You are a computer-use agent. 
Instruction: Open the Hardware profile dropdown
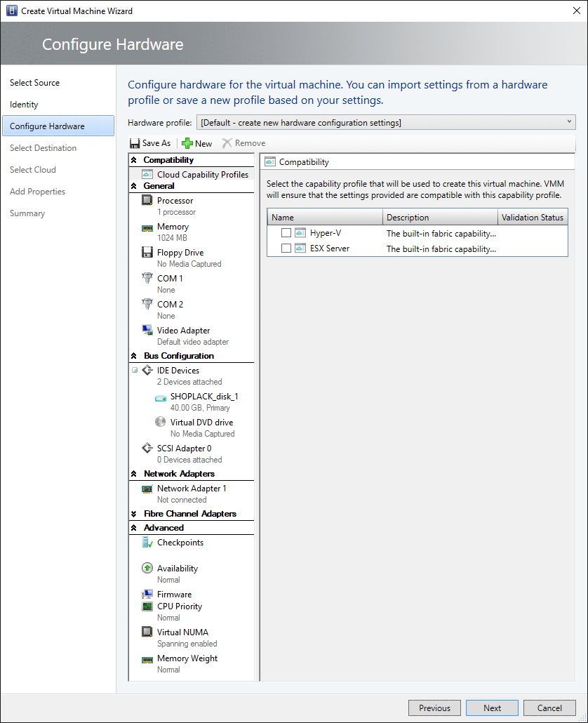tap(386, 123)
